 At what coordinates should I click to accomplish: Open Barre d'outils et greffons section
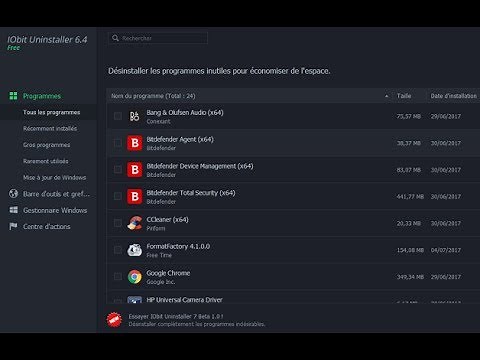(56, 194)
